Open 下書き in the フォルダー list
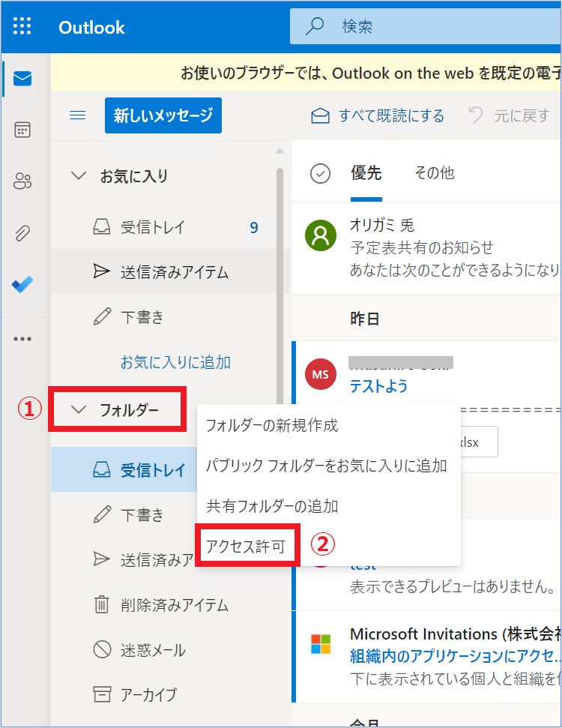This screenshot has width=562, height=728. [124, 514]
